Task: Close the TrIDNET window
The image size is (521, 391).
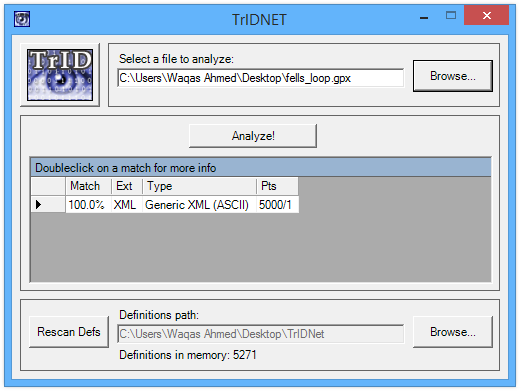Action: [x=486, y=15]
